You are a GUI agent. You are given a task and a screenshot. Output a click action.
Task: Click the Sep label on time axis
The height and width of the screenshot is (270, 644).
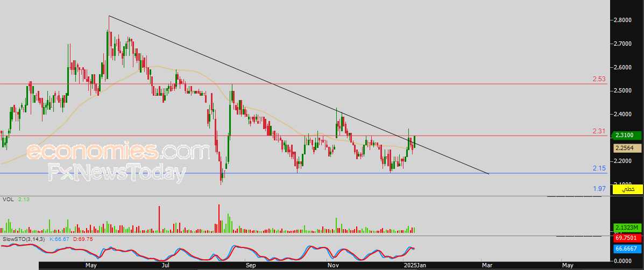click(x=251, y=266)
